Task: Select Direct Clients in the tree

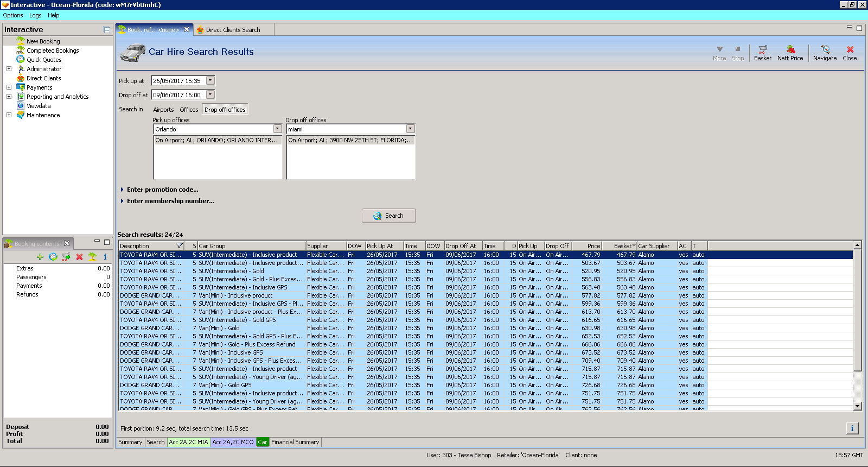Action: click(44, 78)
